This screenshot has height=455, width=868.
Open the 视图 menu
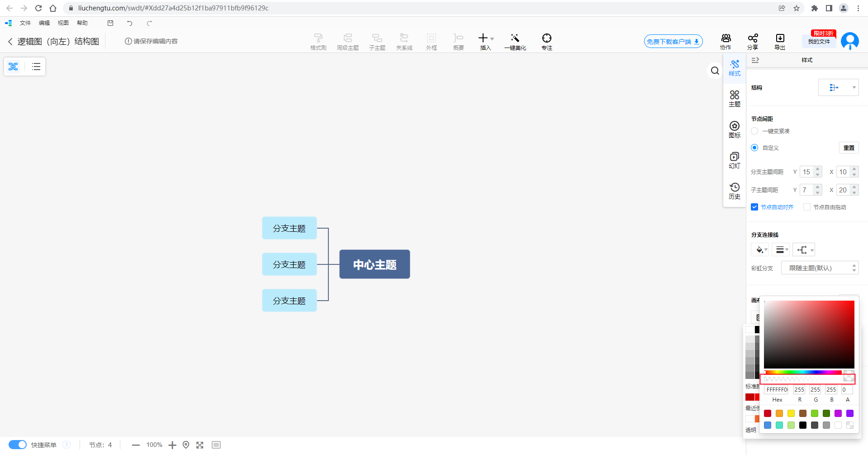point(63,23)
